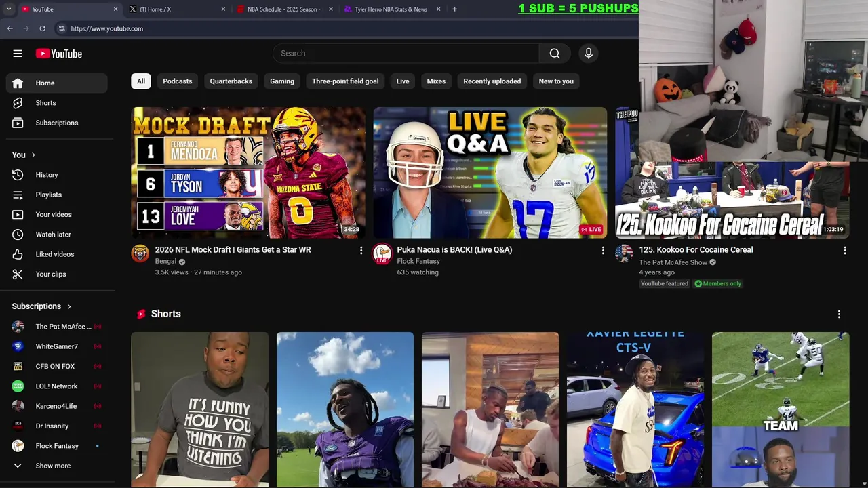Open Shorts section more options menu

pos(839,314)
